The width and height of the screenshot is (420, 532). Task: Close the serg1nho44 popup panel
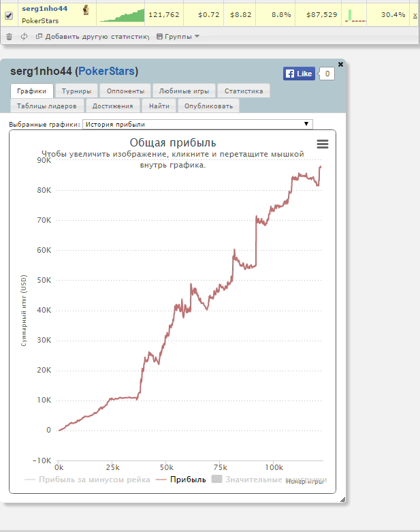(x=340, y=64)
